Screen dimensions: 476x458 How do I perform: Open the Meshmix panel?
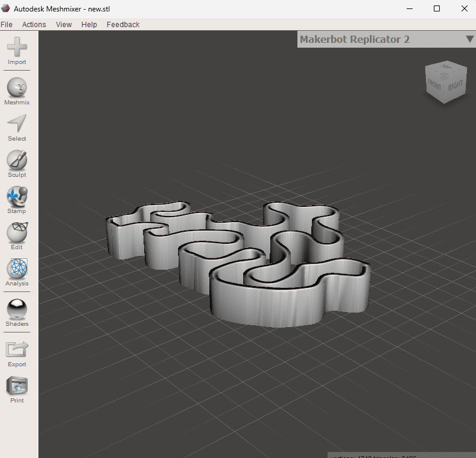(17, 91)
